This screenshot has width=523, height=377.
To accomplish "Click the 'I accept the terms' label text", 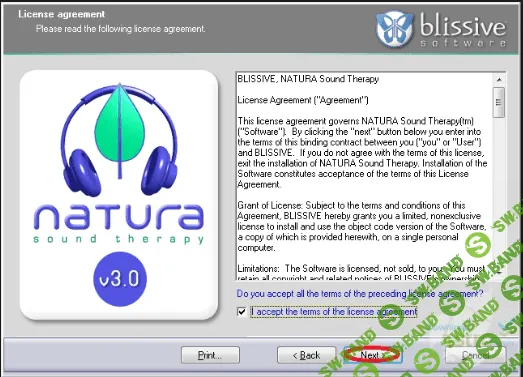I will coord(334,312).
